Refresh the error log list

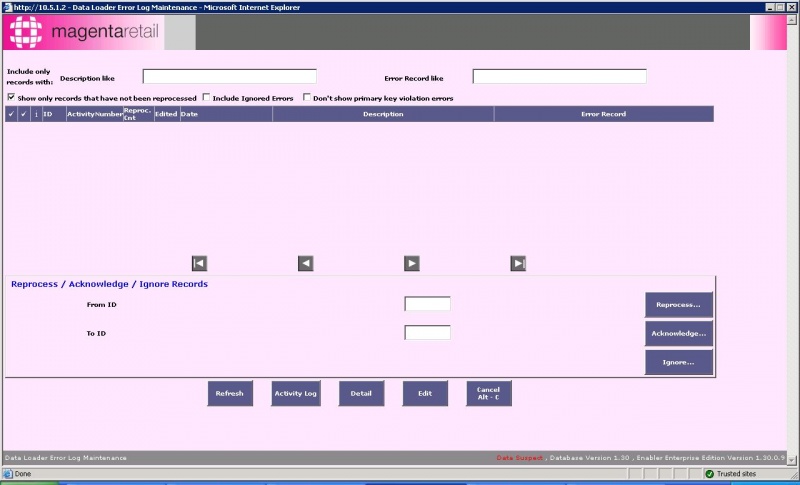click(230, 393)
